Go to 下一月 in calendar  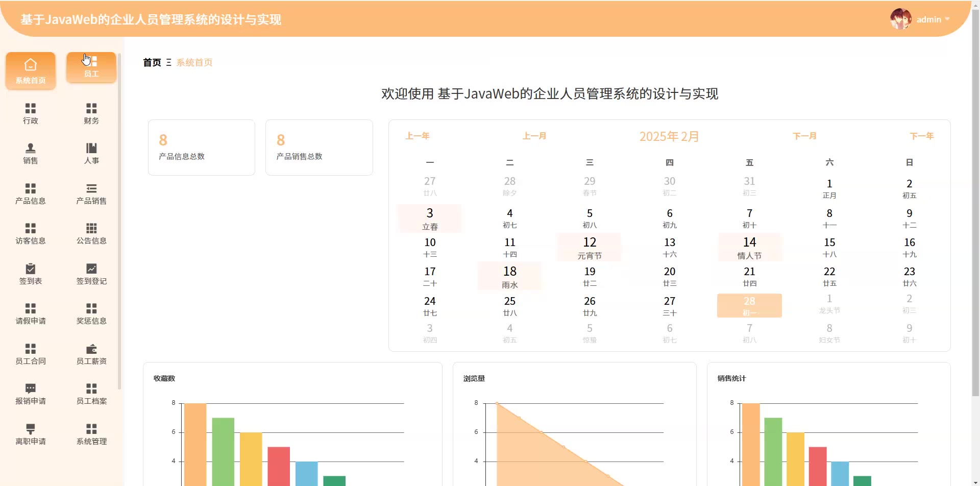click(804, 136)
